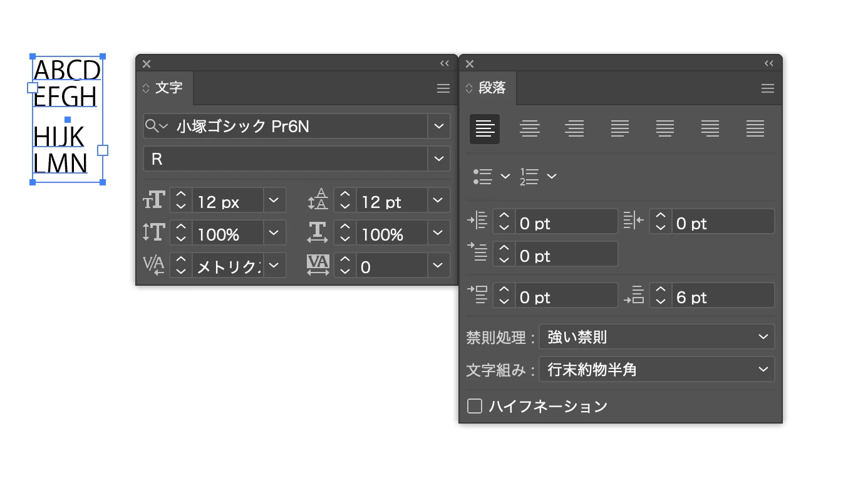
Task: Open the font style R dropdown
Action: 438,159
